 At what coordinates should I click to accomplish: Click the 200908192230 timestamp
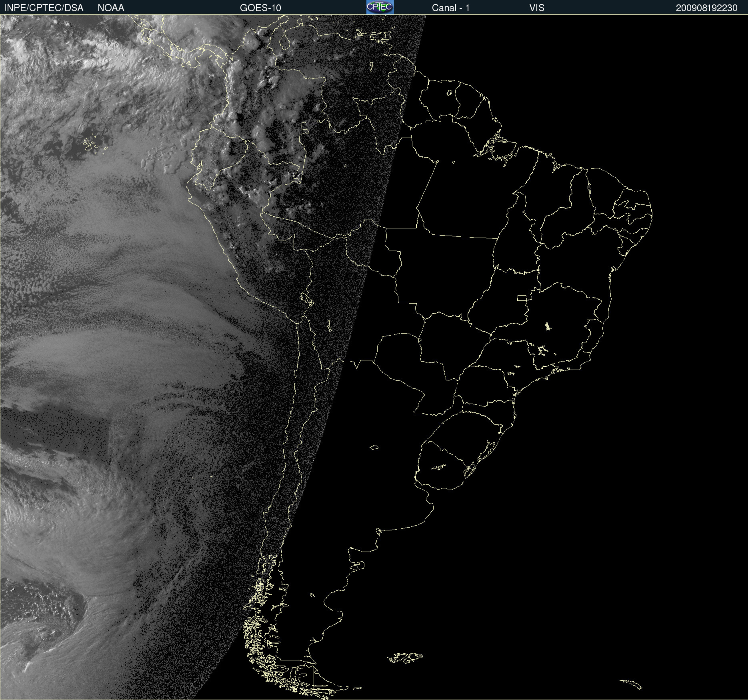point(706,8)
